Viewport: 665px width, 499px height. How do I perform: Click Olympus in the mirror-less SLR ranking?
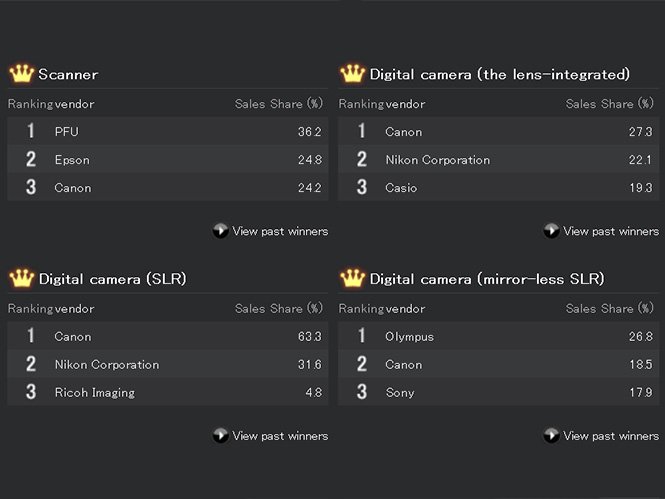[409, 337]
